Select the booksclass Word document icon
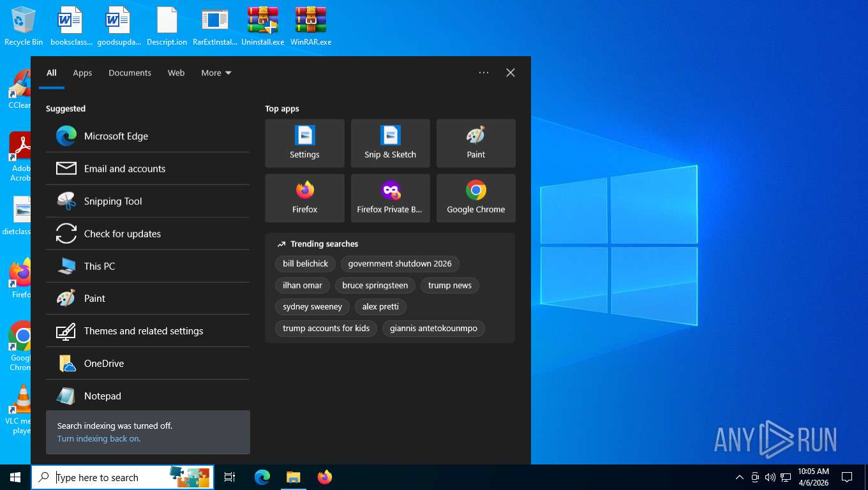This screenshot has height=490, width=868. (x=71, y=26)
